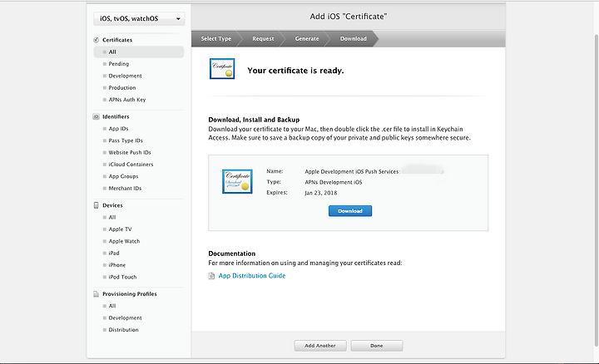Click the certificate thumbnail in the details box
599x364 pixels.
coord(237,182)
